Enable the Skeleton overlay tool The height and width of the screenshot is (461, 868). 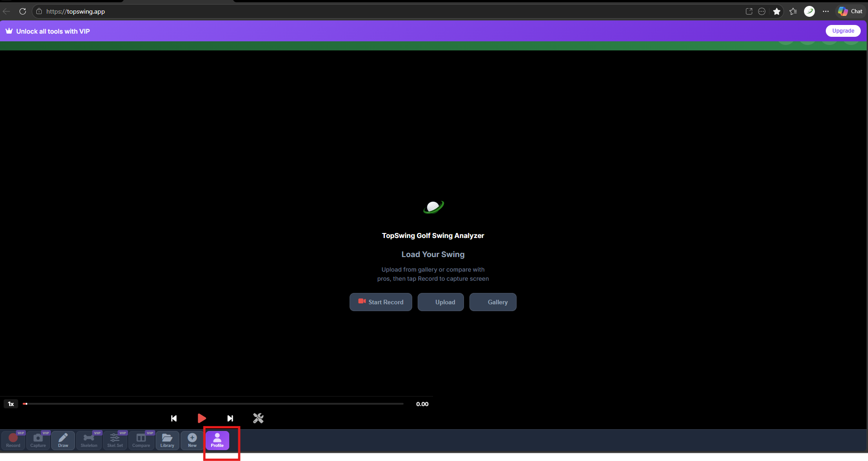pyautogui.click(x=89, y=440)
